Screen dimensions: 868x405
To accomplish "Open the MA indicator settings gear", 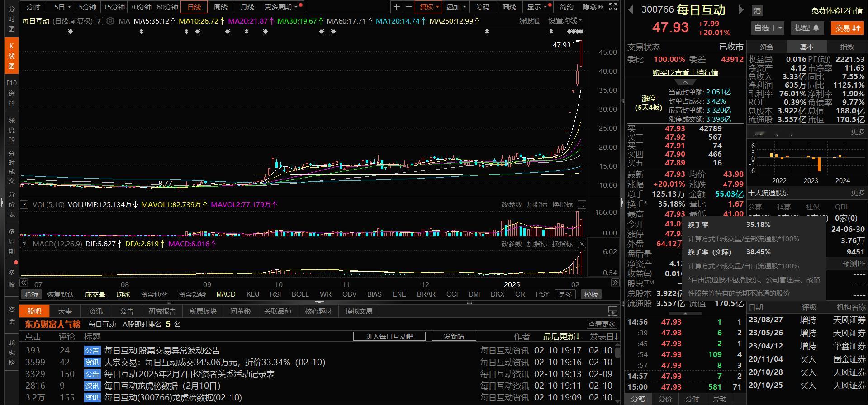I will coord(110,21).
